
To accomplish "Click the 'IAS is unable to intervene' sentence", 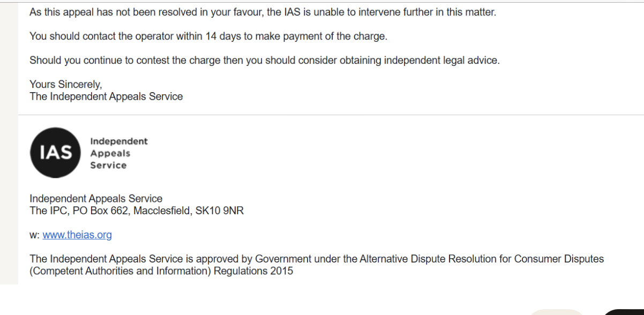I will pos(263,12).
